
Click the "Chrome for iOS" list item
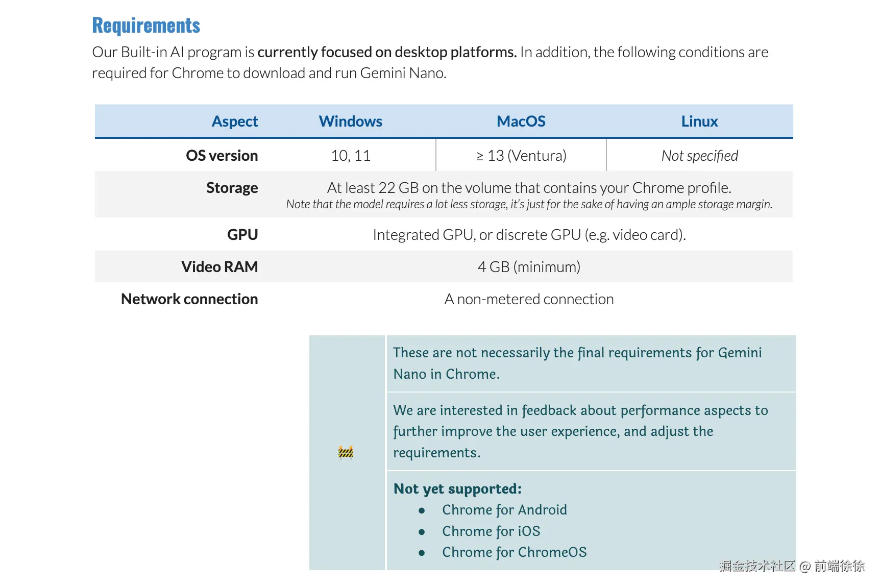[x=491, y=531]
